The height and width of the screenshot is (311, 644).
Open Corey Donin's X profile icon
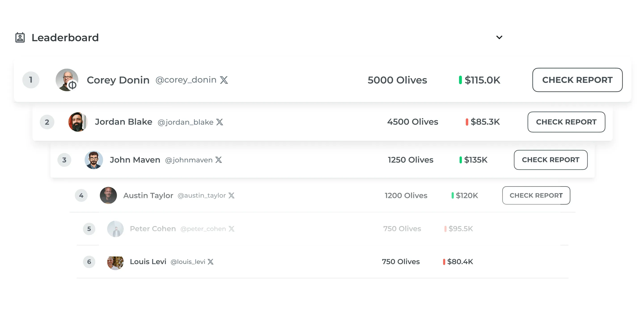point(224,80)
